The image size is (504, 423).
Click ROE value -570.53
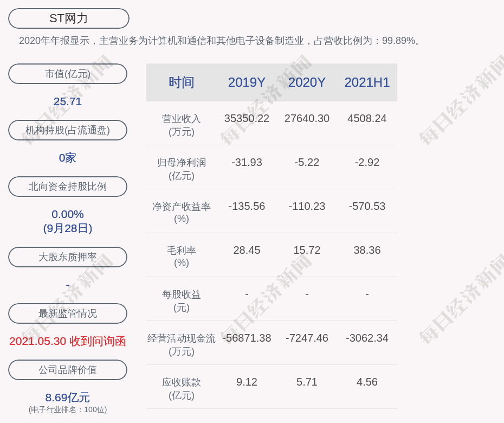[x=367, y=206]
